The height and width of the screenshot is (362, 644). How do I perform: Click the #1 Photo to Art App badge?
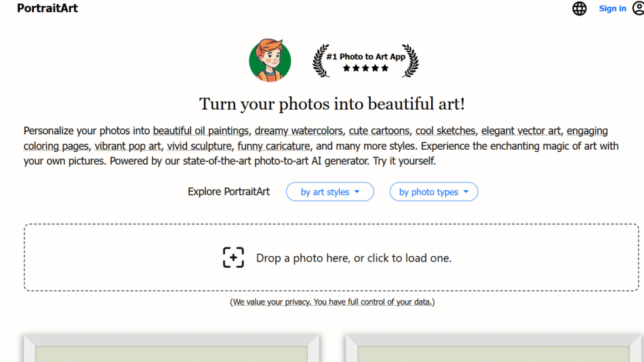[365, 61]
